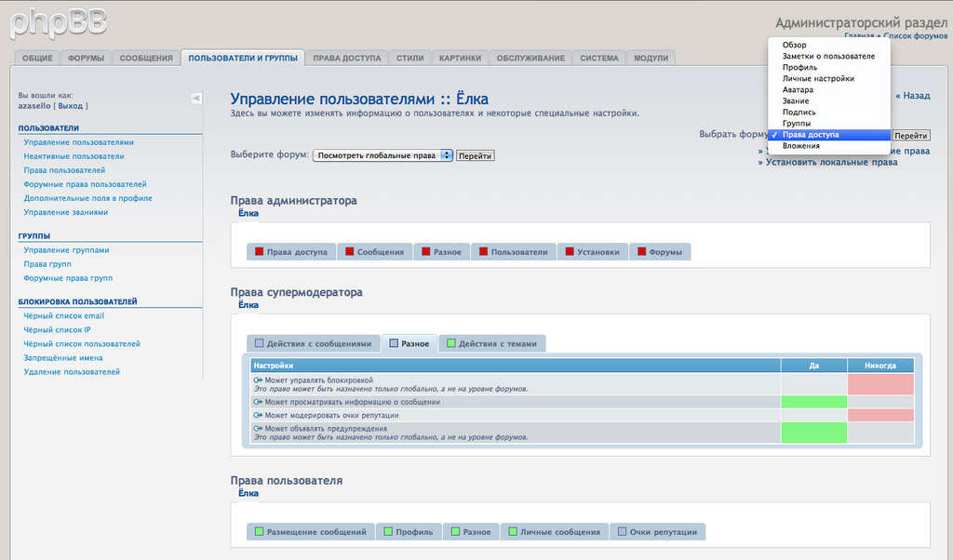The height and width of the screenshot is (560, 953).
Task: Click the green square on «Действия с темами» tab
Action: click(x=450, y=343)
